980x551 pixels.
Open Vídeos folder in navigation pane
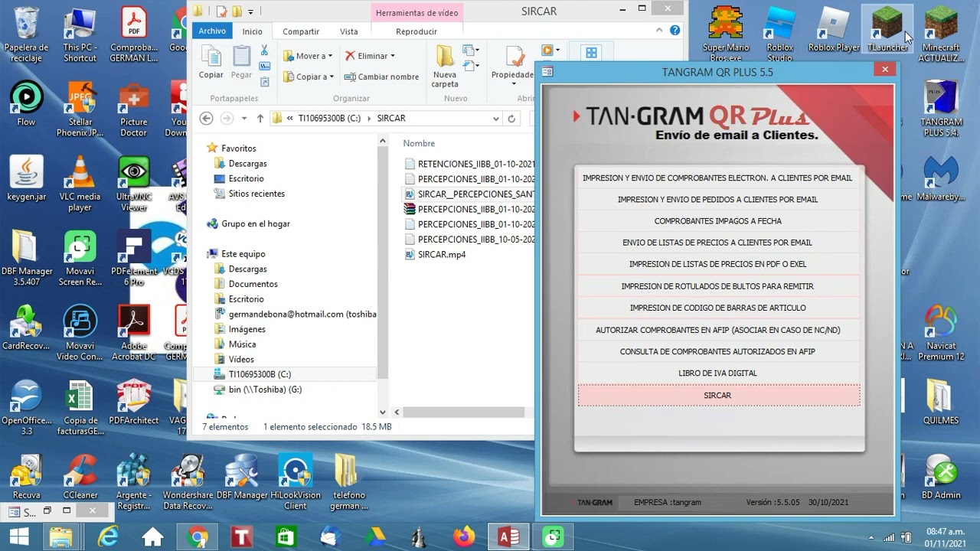point(241,359)
